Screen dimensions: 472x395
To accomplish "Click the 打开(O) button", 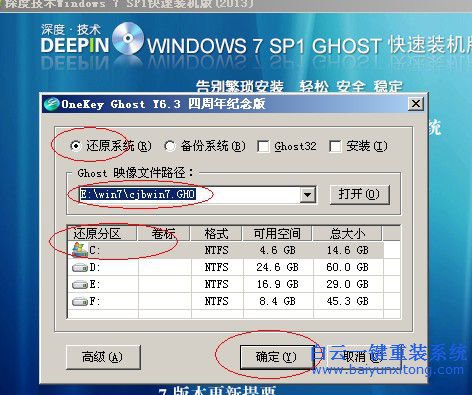I will coord(359,194).
